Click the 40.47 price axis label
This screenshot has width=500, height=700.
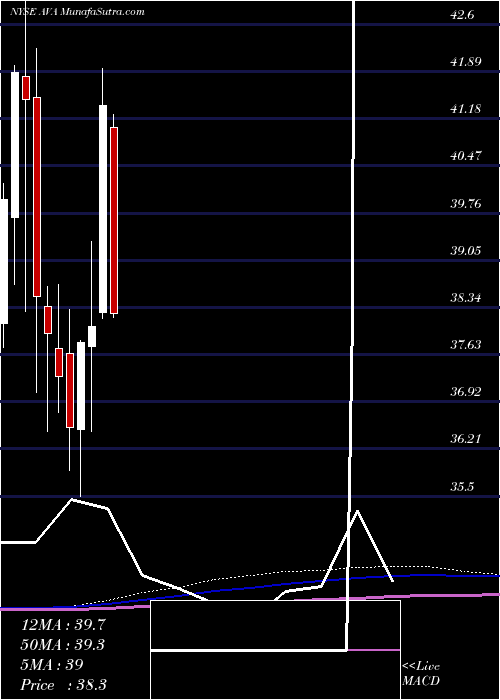pos(465,156)
